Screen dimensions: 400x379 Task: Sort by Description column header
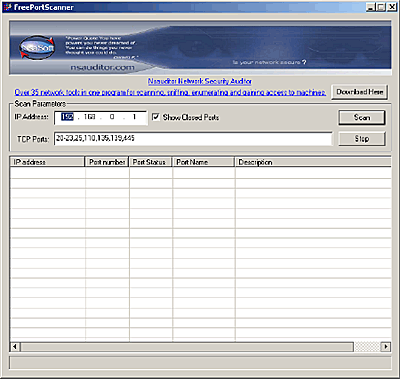tap(313, 162)
